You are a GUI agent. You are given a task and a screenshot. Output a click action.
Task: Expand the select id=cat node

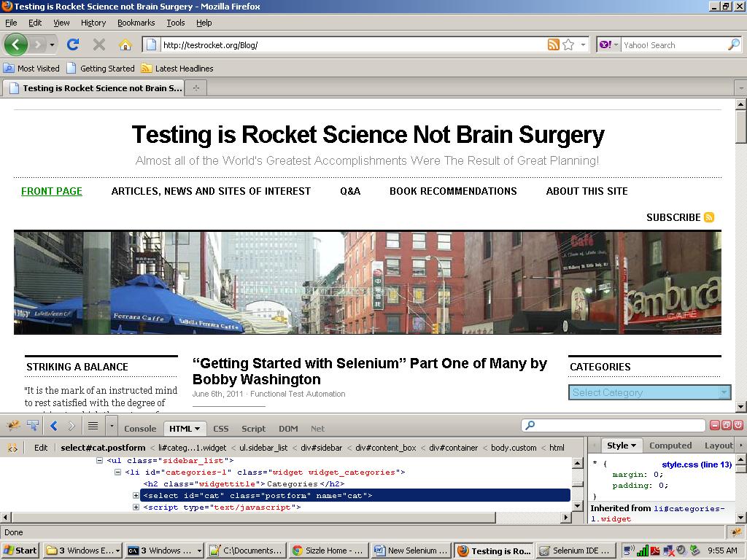pyautogui.click(x=136, y=496)
